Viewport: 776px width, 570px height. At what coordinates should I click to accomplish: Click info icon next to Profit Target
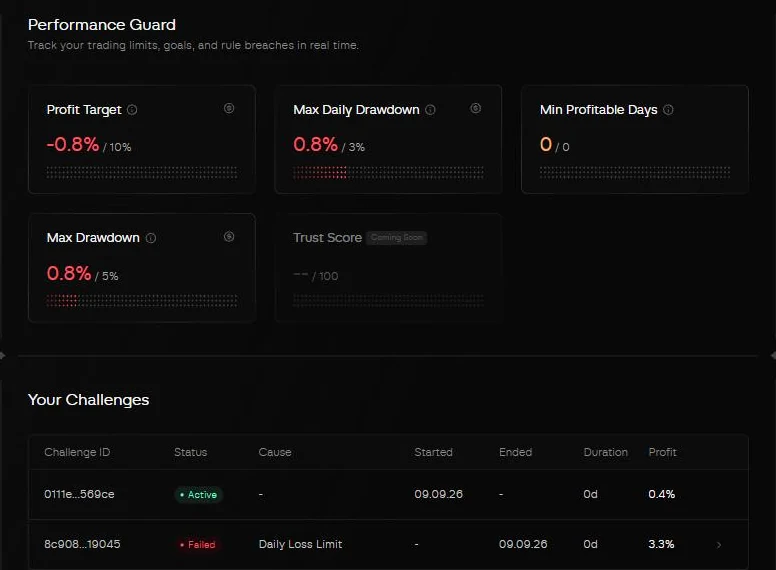click(x=132, y=110)
